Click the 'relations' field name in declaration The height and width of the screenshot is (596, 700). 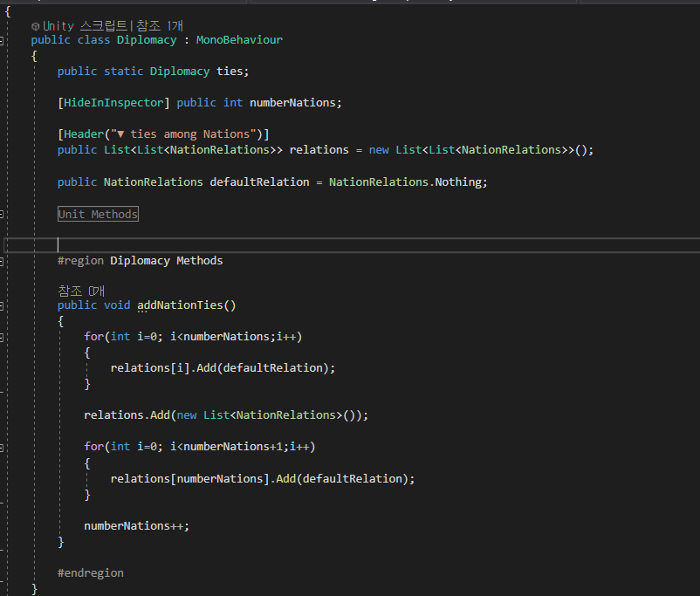point(319,149)
